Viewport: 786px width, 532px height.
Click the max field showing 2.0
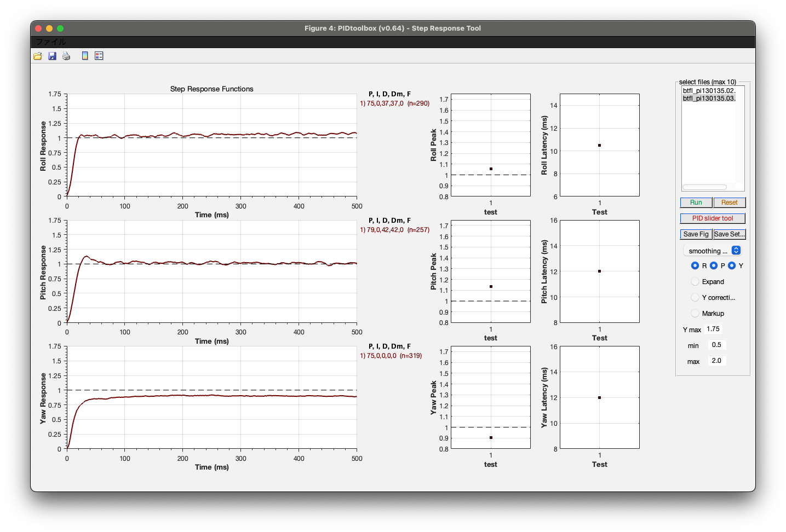716,361
